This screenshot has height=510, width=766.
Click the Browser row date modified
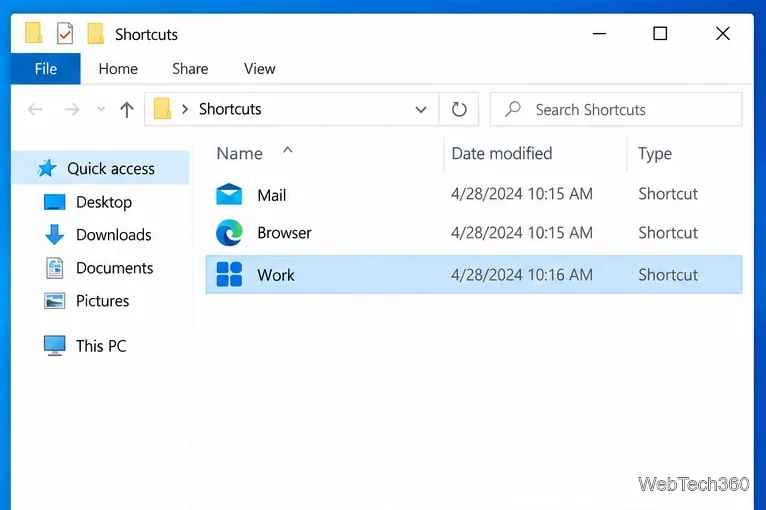(522, 233)
